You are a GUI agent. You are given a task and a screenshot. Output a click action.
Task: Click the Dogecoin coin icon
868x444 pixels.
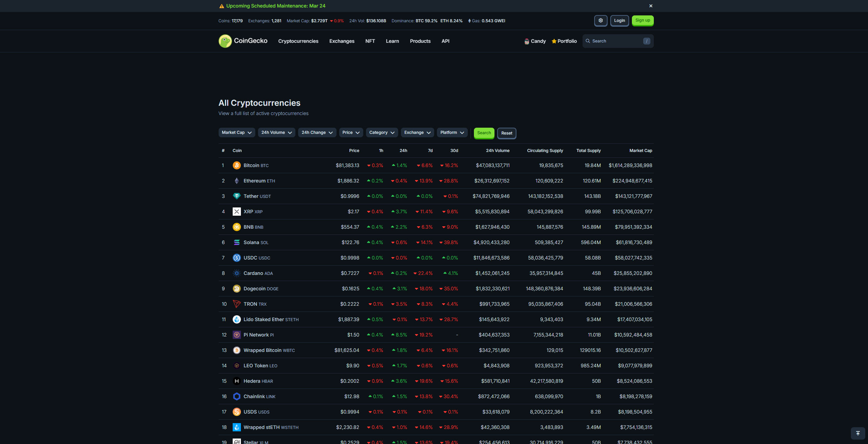pos(237,289)
